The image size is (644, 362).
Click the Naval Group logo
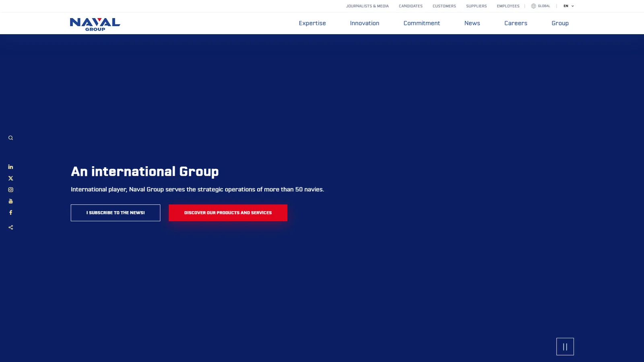(x=95, y=24)
